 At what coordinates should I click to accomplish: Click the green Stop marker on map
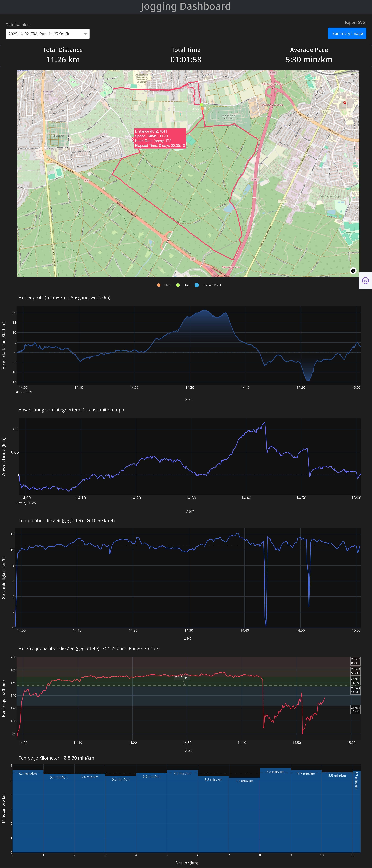201,105
